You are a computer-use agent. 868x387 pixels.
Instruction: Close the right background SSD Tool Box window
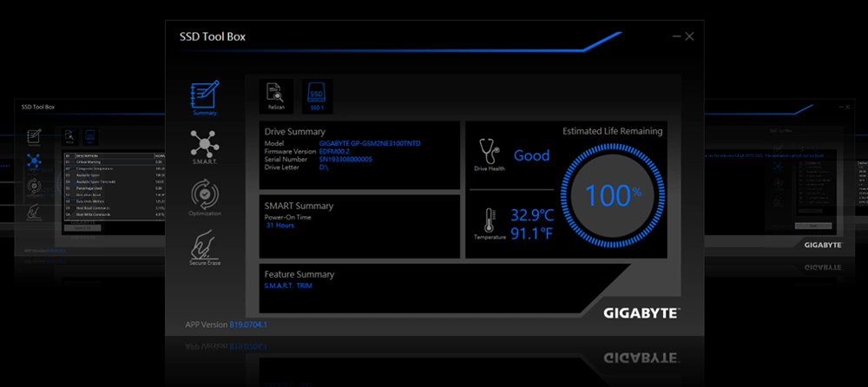(847, 107)
